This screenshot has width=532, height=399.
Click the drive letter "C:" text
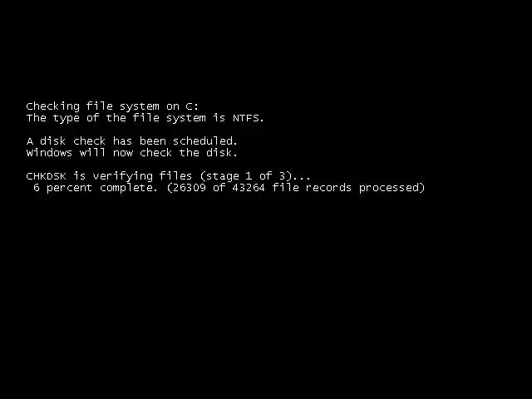click(192, 106)
